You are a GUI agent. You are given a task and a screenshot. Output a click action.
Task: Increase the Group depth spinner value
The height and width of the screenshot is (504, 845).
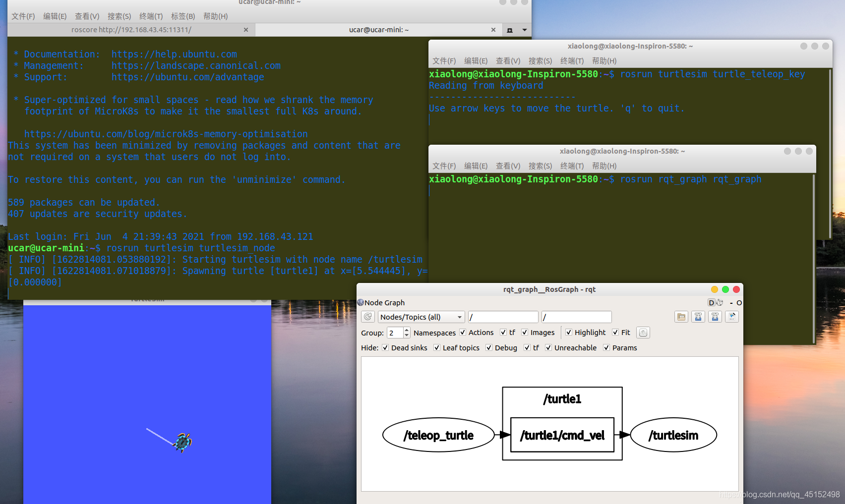pyautogui.click(x=407, y=330)
